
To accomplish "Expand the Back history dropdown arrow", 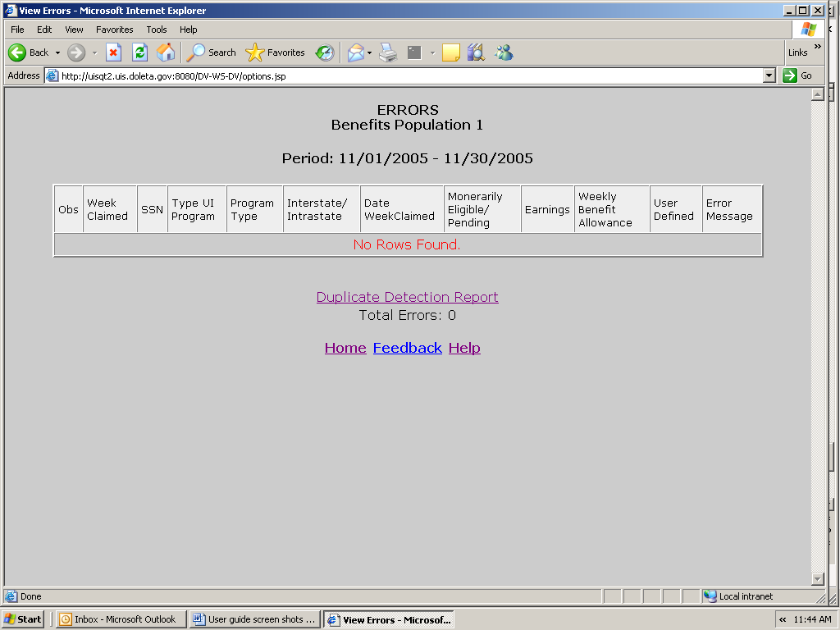I will (57, 53).
